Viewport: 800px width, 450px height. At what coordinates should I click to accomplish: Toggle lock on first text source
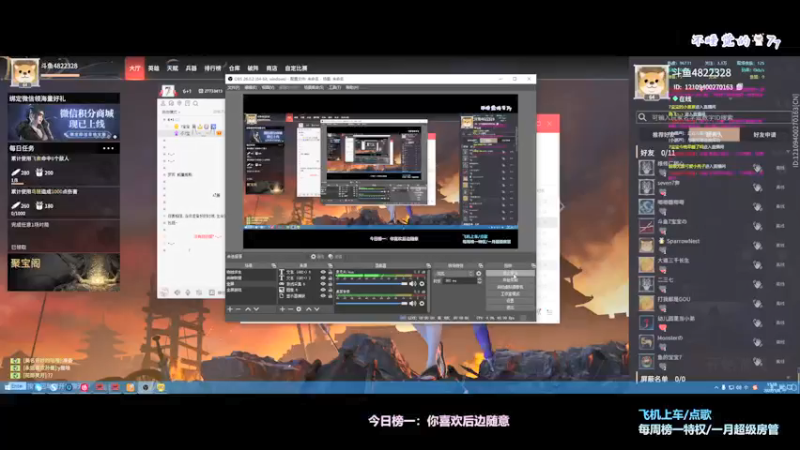330,272
